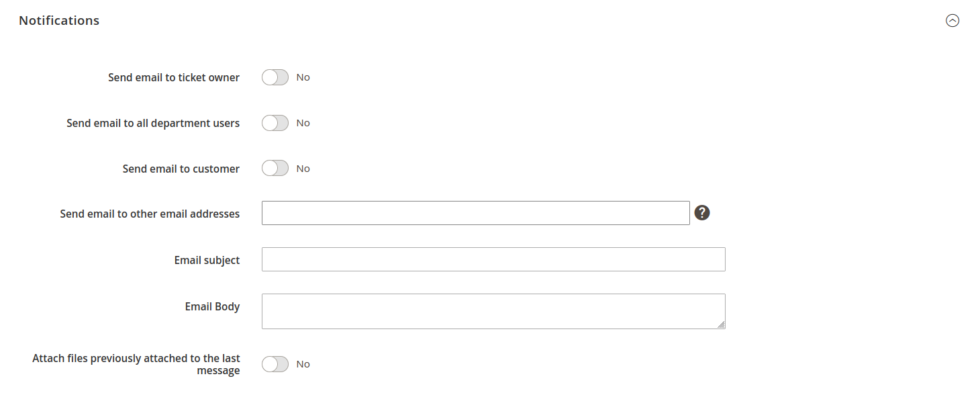Click the "Email Body" label
980x393 pixels.
coord(212,307)
